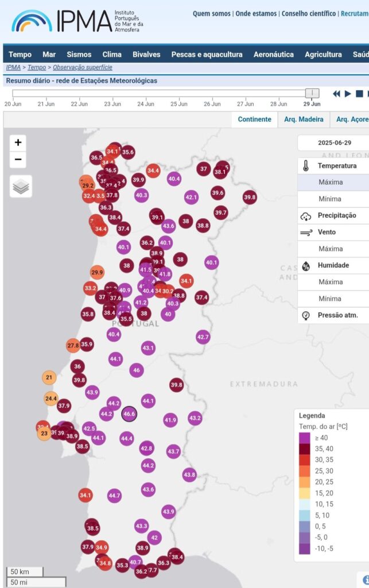The width and height of the screenshot is (369, 588).
Task: Open the Tempo menu
Action: coord(20,55)
